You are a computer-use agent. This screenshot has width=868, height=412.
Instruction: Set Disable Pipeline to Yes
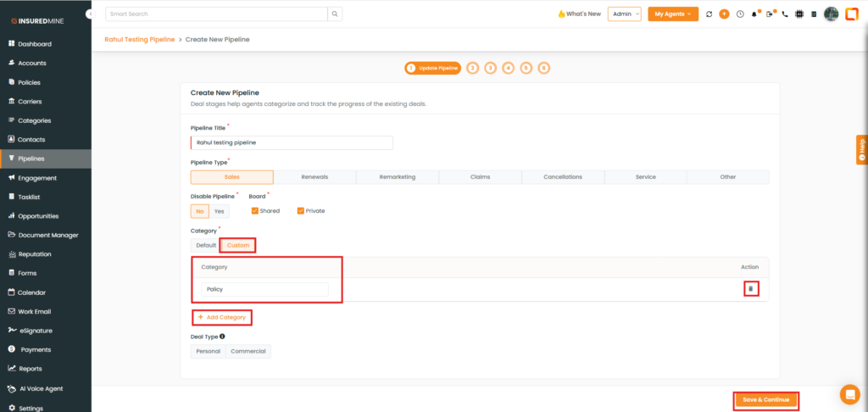coord(220,211)
